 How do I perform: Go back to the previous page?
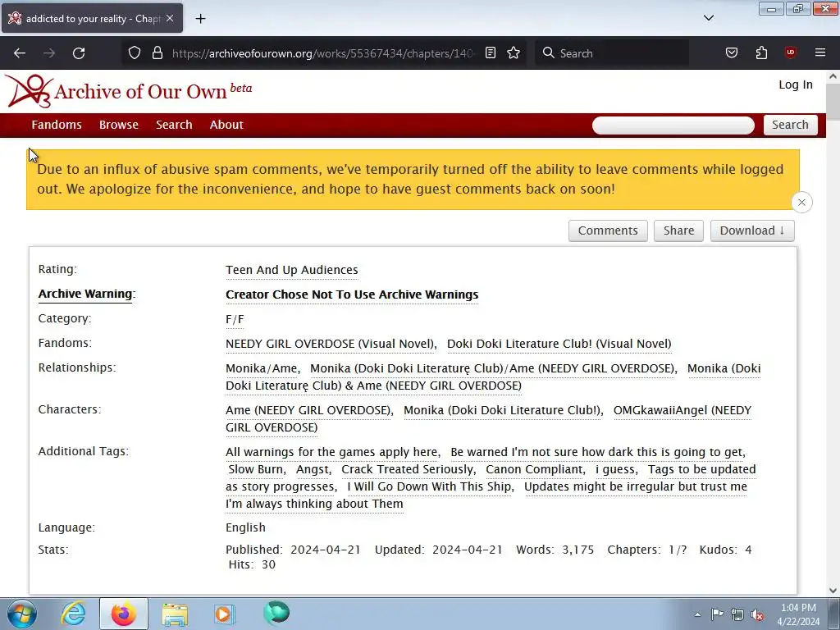click(20, 53)
